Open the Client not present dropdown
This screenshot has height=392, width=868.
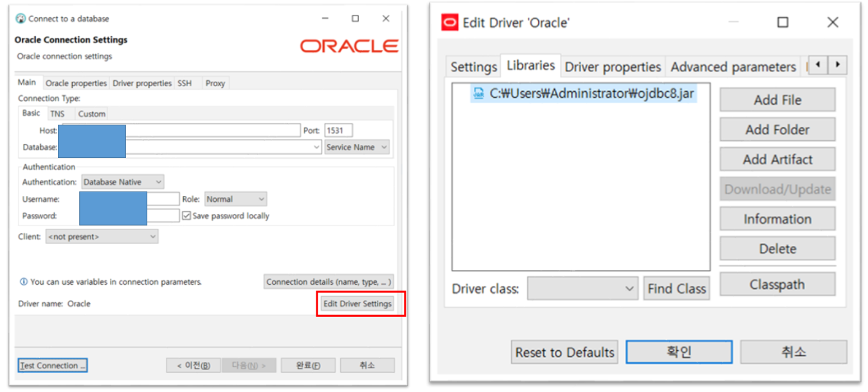point(102,237)
